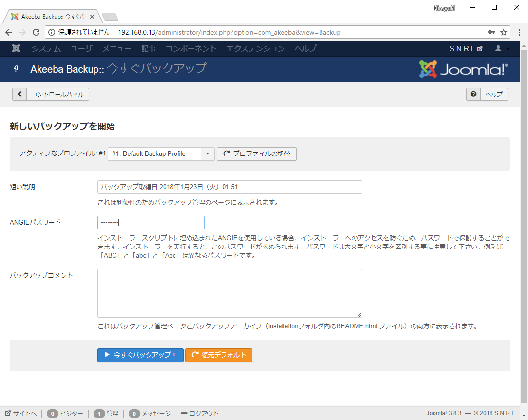The width and height of the screenshot is (528, 420).
Task: Open the ヘルプ menu in top bar
Action: 305,49
